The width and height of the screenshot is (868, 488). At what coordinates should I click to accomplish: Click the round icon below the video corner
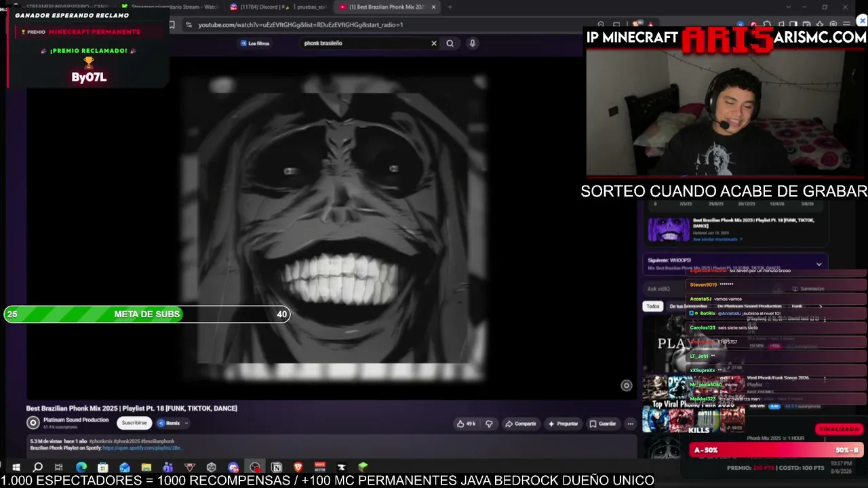pyautogui.click(x=626, y=386)
